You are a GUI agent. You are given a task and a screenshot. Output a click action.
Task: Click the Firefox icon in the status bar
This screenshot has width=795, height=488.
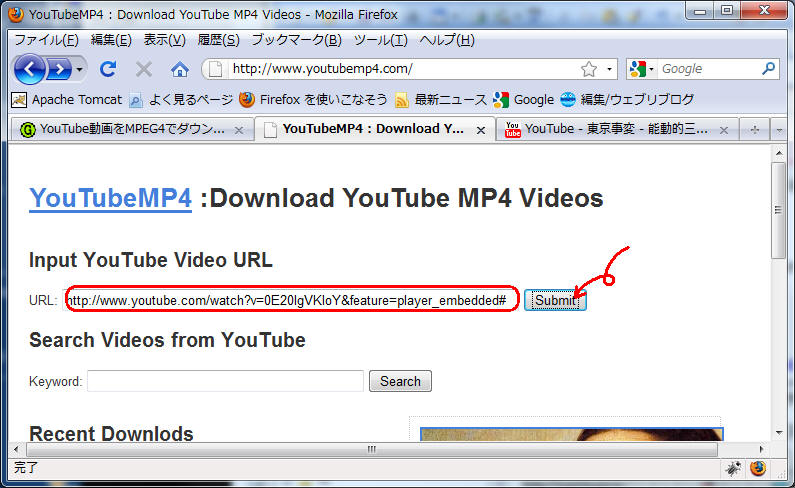(757, 467)
